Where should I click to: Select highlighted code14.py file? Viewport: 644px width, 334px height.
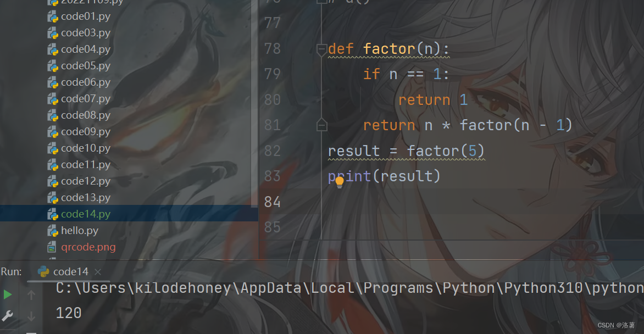(x=85, y=214)
